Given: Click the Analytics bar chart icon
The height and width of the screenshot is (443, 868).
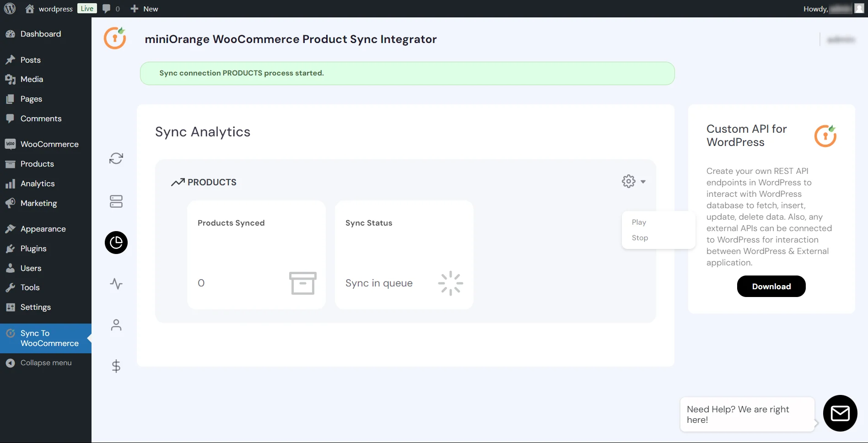Looking at the screenshot, I should (10, 184).
